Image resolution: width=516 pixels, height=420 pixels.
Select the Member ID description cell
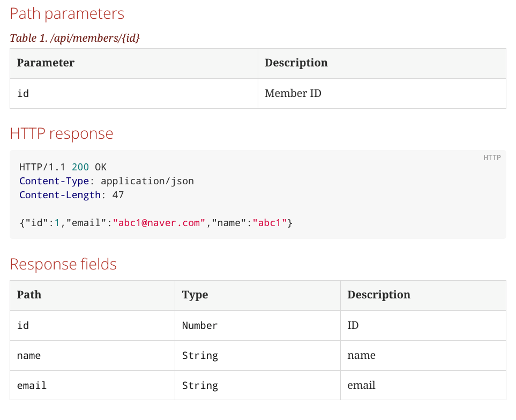(382, 93)
